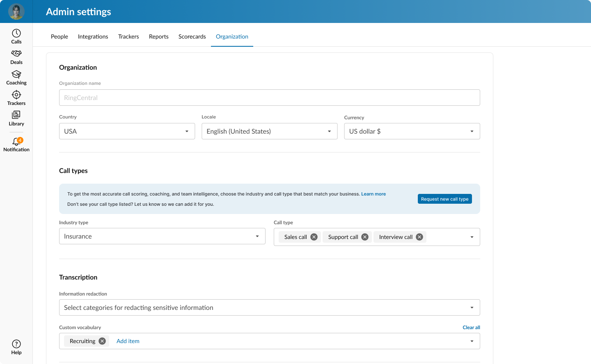Open the Library sidebar icon

click(x=16, y=115)
